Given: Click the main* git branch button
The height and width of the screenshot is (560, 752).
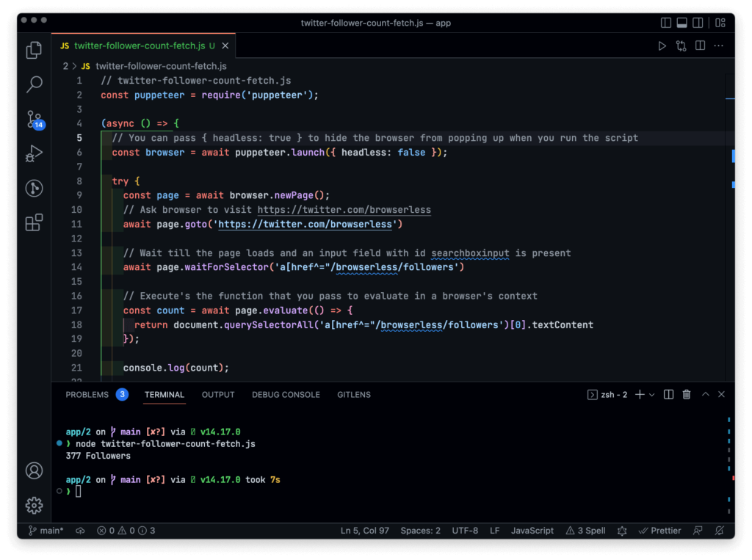Looking at the screenshot, I should point(46,531).
